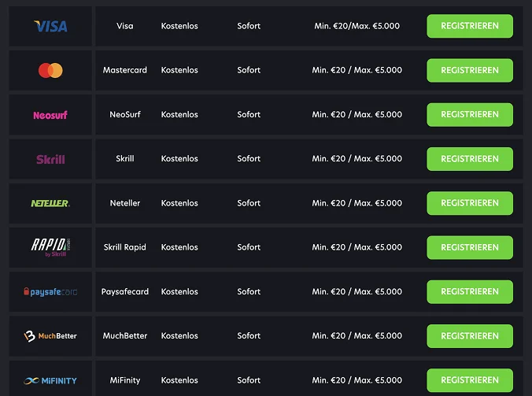
Task: Click Registrieren in the MuchBetter row
Action: coord(470,336)
